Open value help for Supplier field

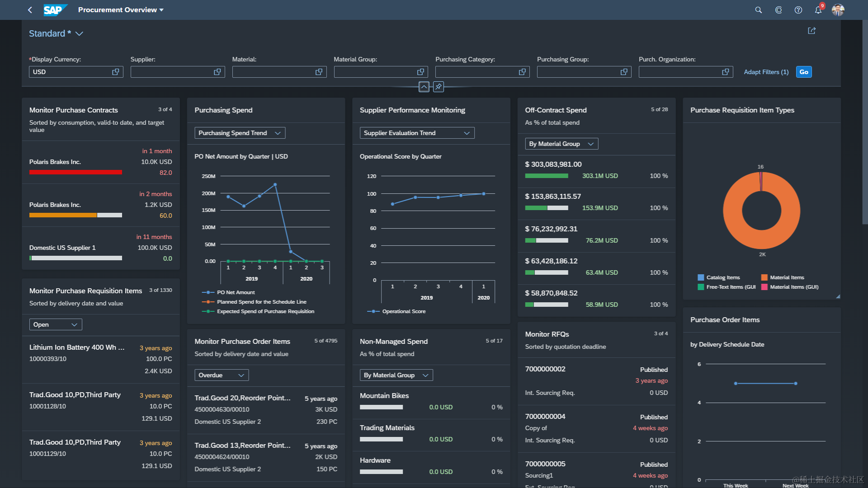tap(217, 72)
